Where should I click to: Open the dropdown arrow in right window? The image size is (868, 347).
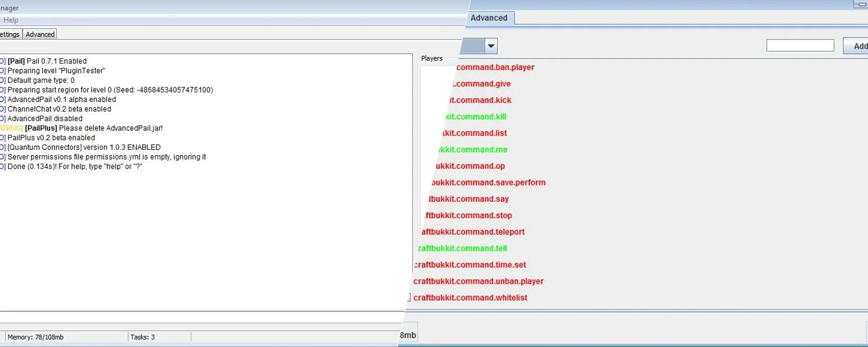point(491,46)
